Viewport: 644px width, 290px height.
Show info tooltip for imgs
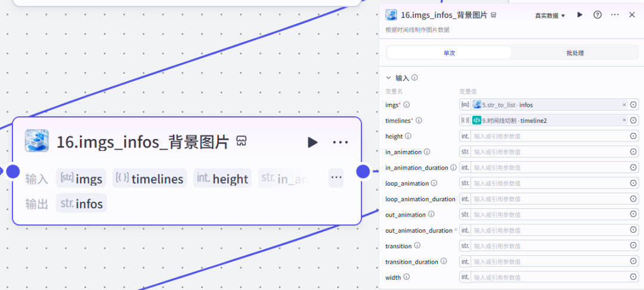point(407,105)
